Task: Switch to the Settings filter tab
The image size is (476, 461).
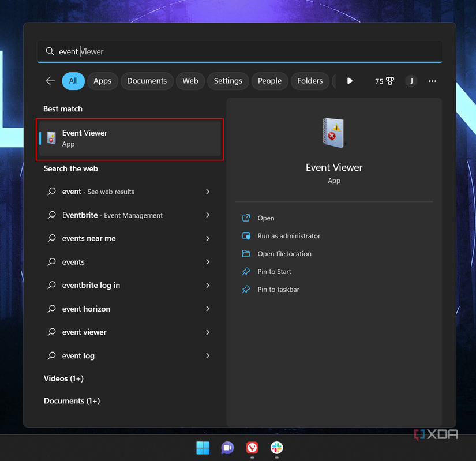Action: [x=227, y=81]
